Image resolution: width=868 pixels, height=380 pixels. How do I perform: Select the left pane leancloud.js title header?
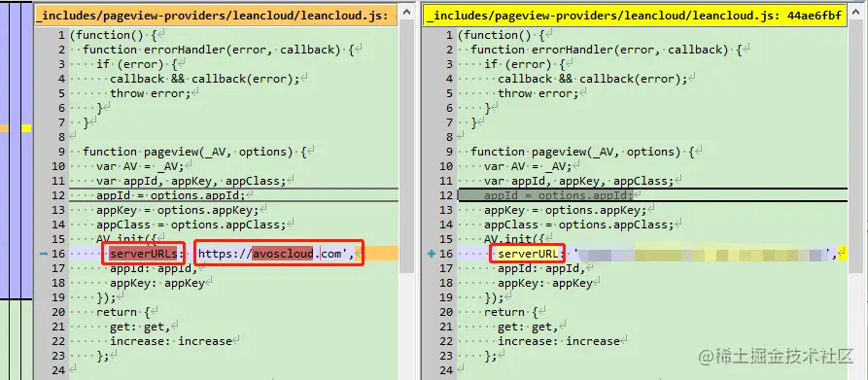(x=217, y=17)
